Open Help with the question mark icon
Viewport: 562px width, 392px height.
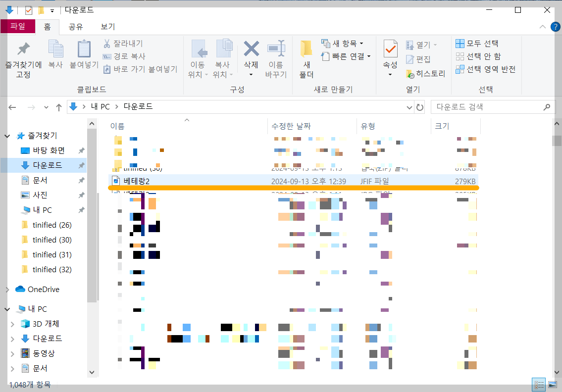[555, 27]
